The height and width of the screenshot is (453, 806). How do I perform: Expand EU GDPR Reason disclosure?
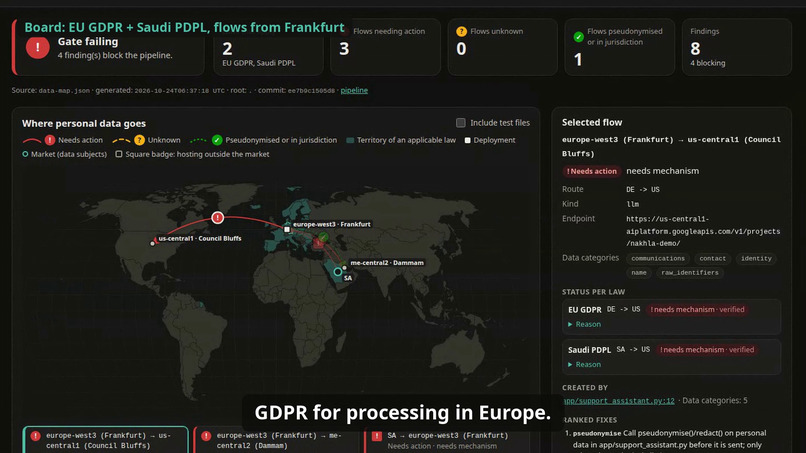pos(584,324)
